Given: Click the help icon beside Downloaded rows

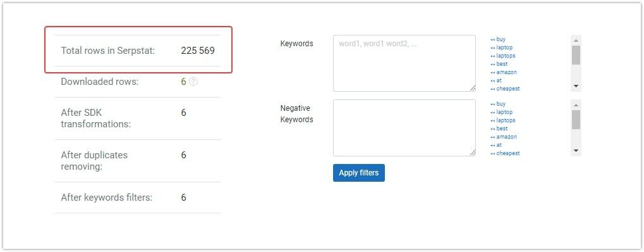Looking at the screenshot, I should 193,82.
